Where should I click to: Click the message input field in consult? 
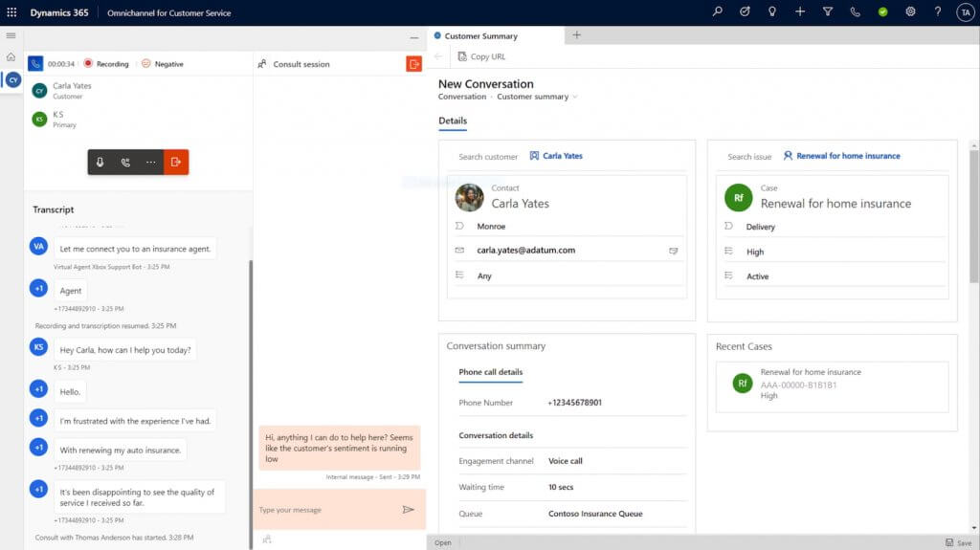(x=328, y=510)
